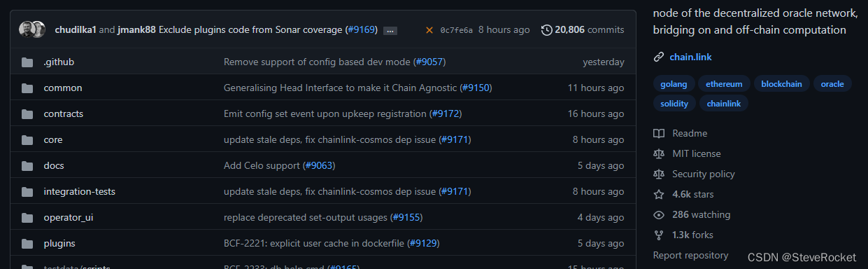
Task: Expand the commit message ellipsis button
Action: tap(390, 30)
